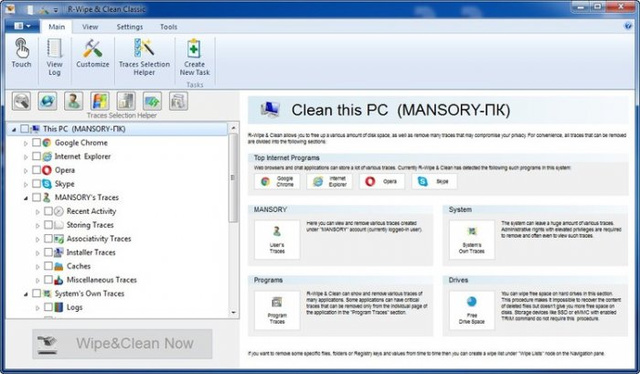Click the navigation tree scrollbar thumb
The width and height of the screenshot is (640, 374).
tap(233, 178)
